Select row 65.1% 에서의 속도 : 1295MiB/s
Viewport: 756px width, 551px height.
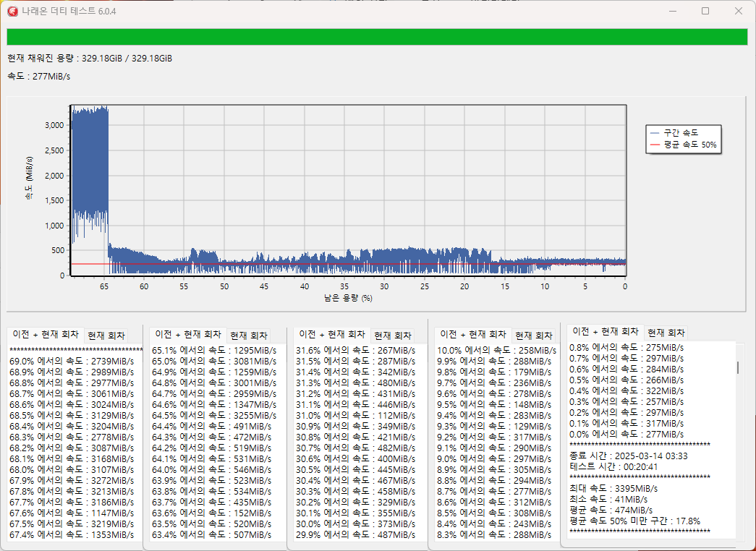214,351
